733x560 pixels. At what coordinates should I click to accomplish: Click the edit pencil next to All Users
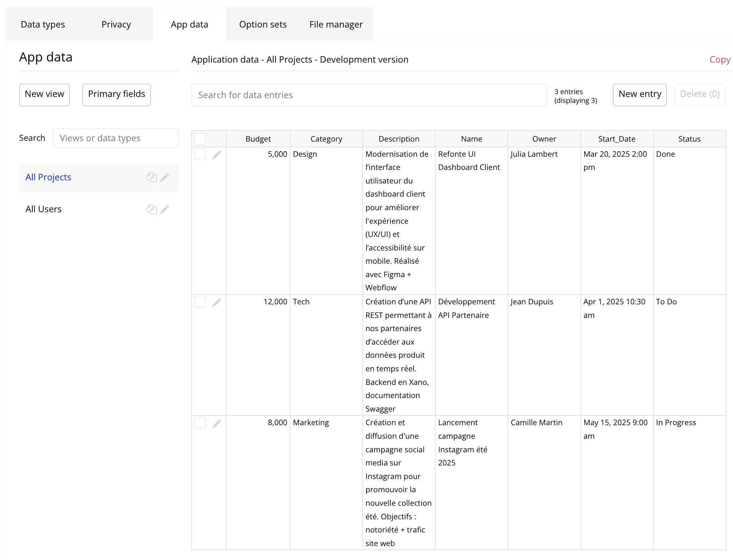pos(165,209)
